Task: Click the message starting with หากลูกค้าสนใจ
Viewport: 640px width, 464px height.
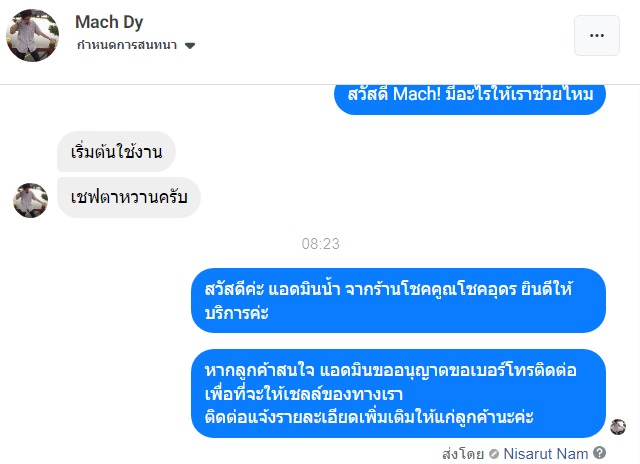Action: pyautogui.click(x=398, y=393)
